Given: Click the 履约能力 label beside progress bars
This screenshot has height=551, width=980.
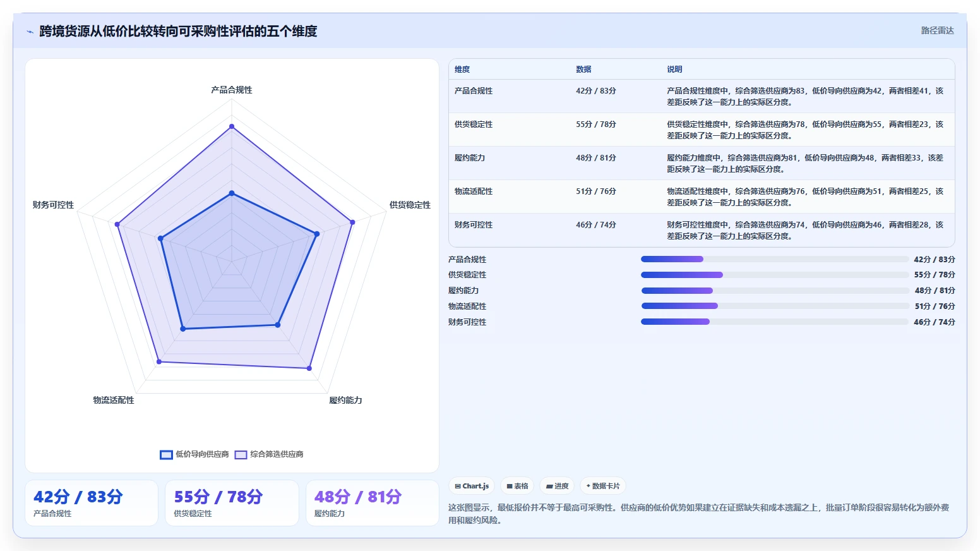Looking at the screenshot, I should [463, 291].
